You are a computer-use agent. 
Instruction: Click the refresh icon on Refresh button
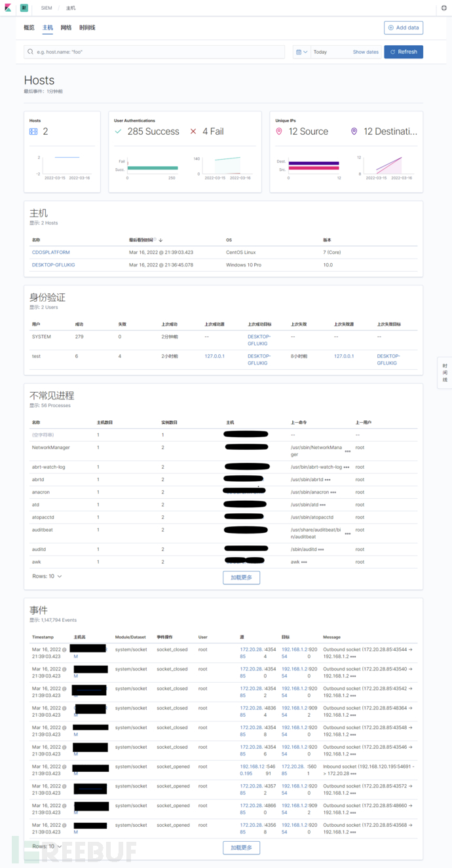click(392, 52)
